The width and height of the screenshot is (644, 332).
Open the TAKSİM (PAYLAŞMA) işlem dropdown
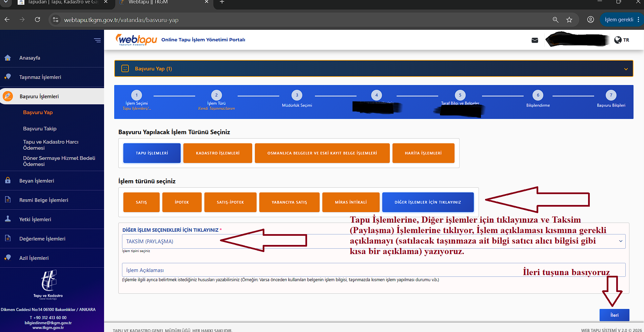pos(374,241)
